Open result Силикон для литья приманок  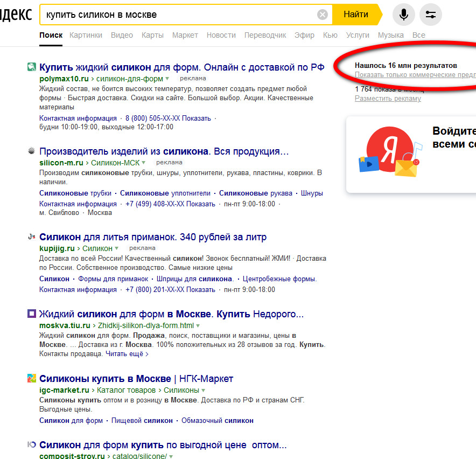coord(153,237)
